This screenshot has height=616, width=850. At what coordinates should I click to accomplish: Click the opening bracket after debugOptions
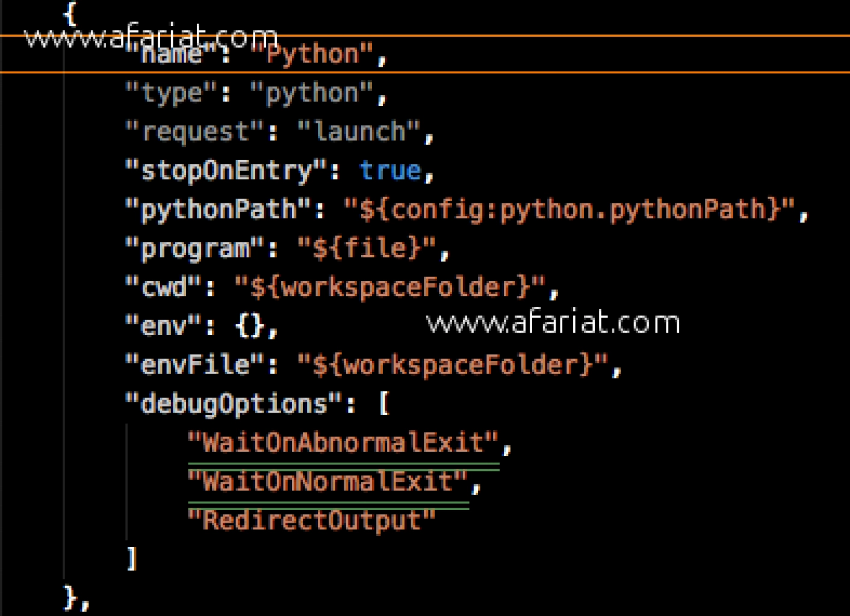click(384, 404)
